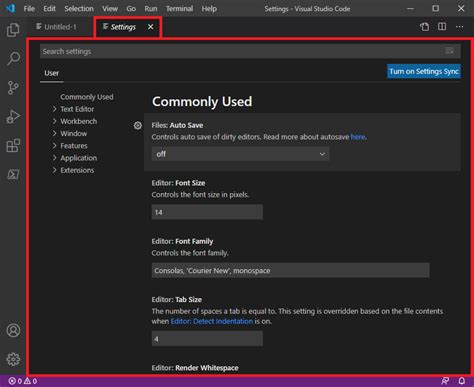Close the Settings tab
Viewport: 474px width, 387px height.
(x=151, y=27)
